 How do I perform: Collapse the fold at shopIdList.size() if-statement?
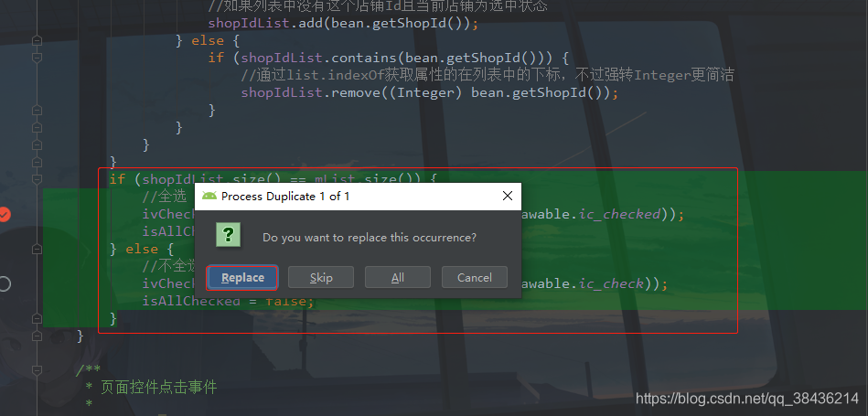click(x=38, y=180)
